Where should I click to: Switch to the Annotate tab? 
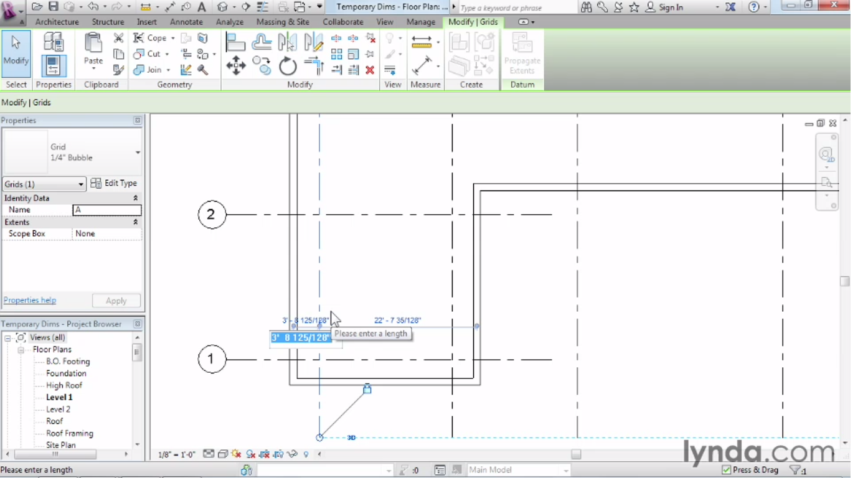coord(186,22)
